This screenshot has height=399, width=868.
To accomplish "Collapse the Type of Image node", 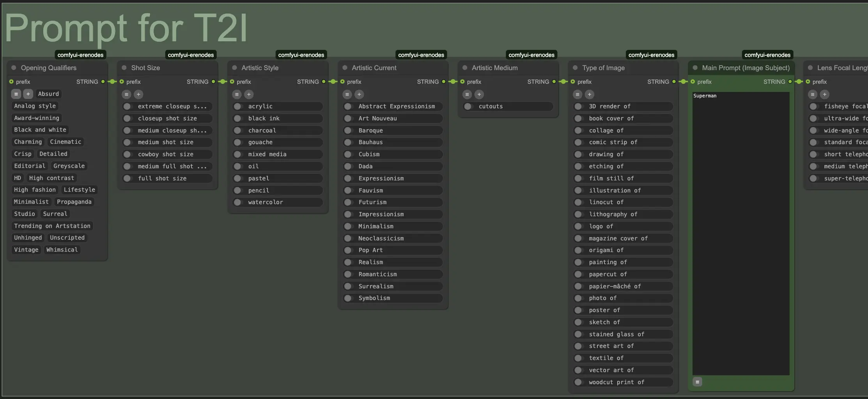I will (x=575, y=68).
